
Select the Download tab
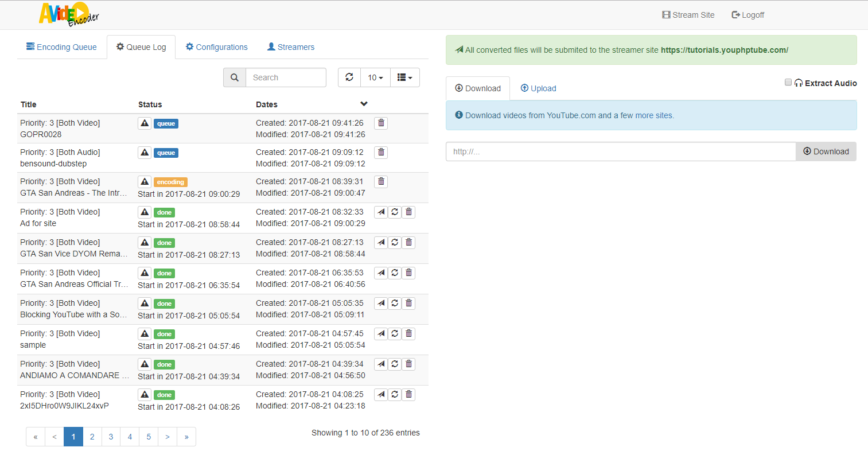coord(478,88)
